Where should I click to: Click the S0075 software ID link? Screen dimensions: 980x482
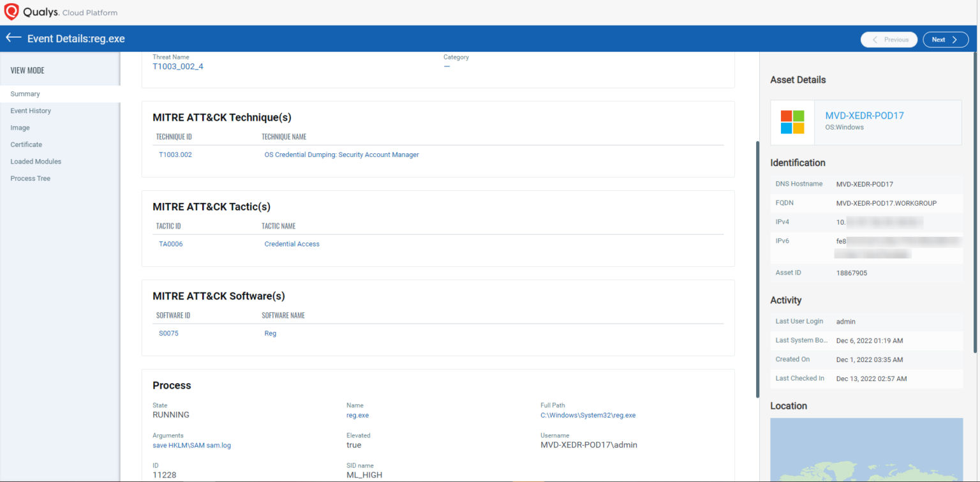[x=168, y=333]
